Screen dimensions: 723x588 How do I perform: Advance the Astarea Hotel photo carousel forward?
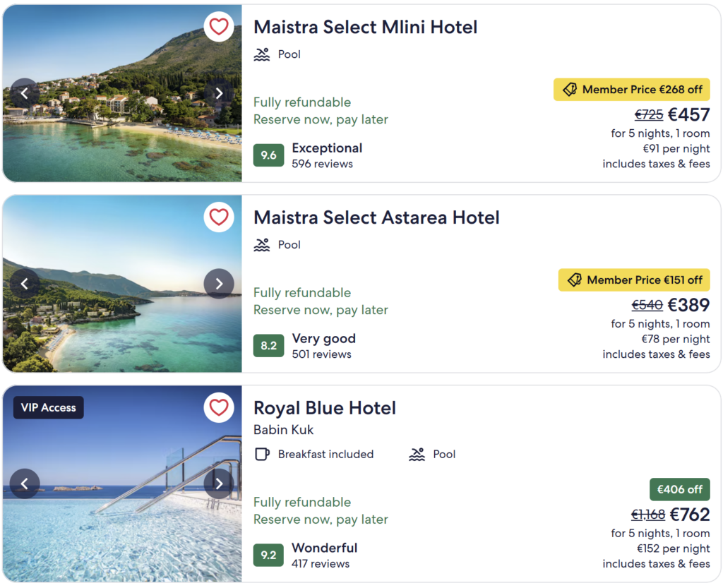coord(219,283)
